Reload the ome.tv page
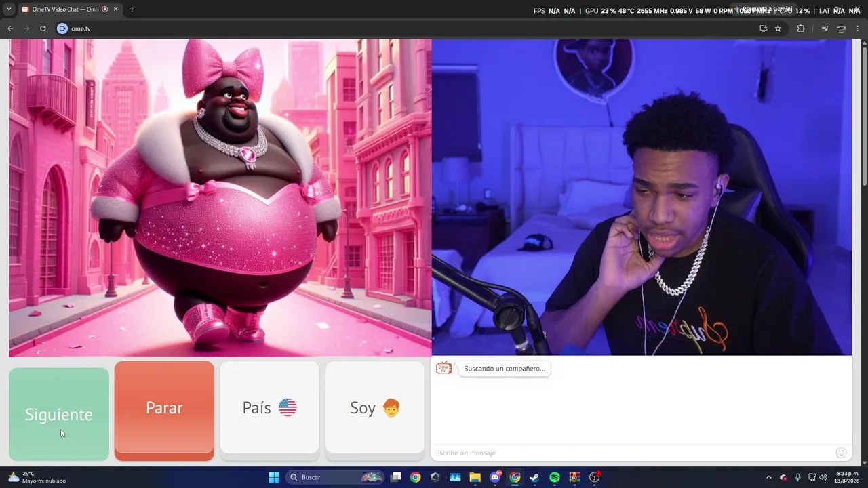Viewport: 868px width, 488px height. (43, 28)
